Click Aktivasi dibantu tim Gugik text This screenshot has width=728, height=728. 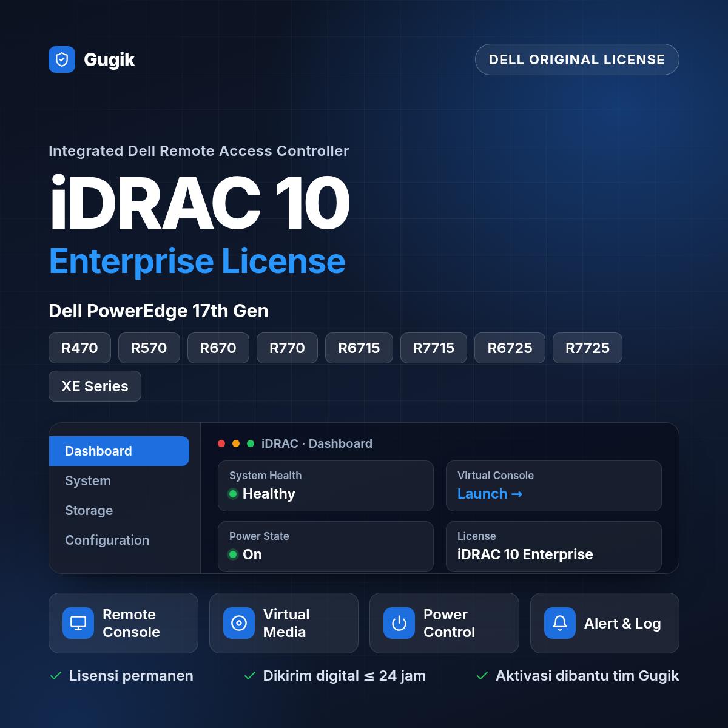[587, 676]
